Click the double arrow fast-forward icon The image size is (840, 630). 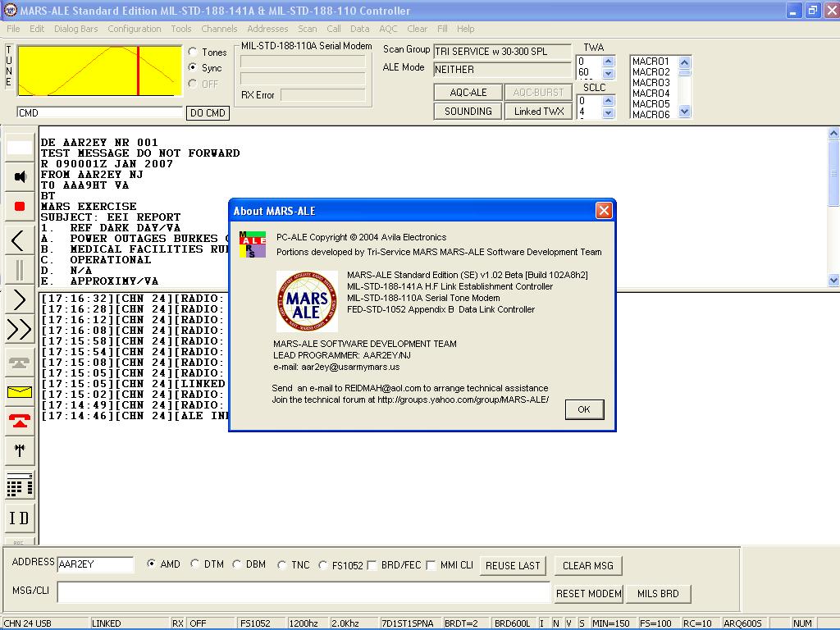tap(18, 330)
